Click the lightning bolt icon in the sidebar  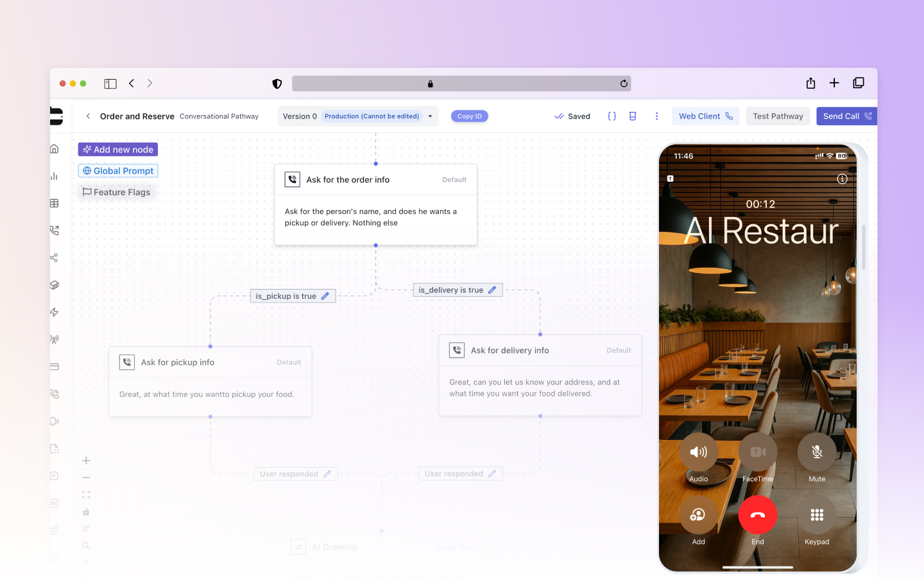click(55, 312)
